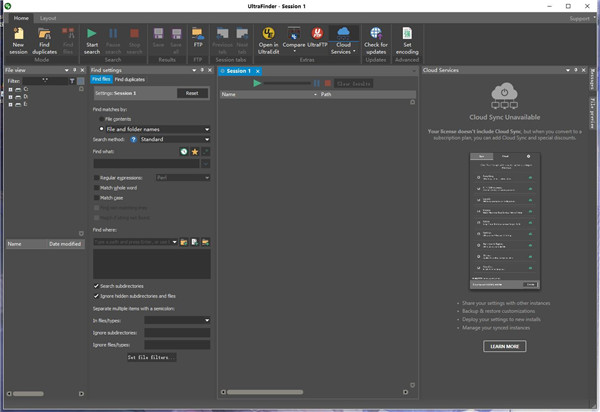Activate the Session 1 tab
This screenshot has width=600, height=412.
coord(238,71)
